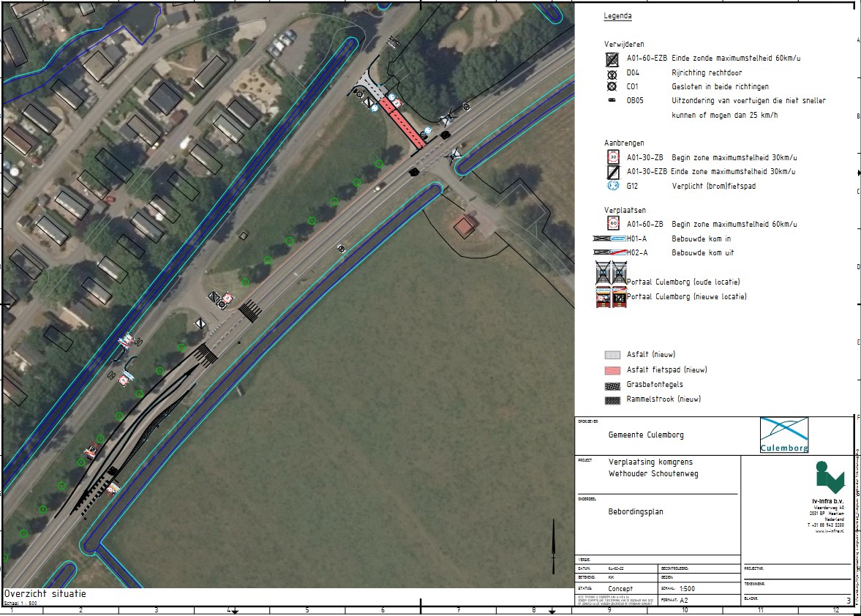Click the www.iv-infra.nl website text
Screen dimensions: 861x616
[x=830, y=532]
